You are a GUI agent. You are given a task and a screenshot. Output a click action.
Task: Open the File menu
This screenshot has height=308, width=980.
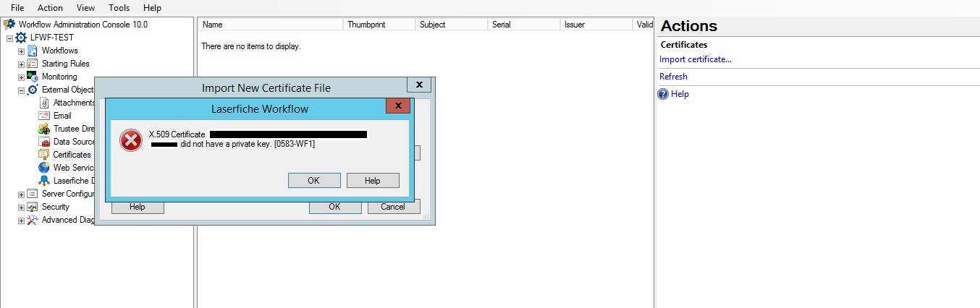(17, 8)
